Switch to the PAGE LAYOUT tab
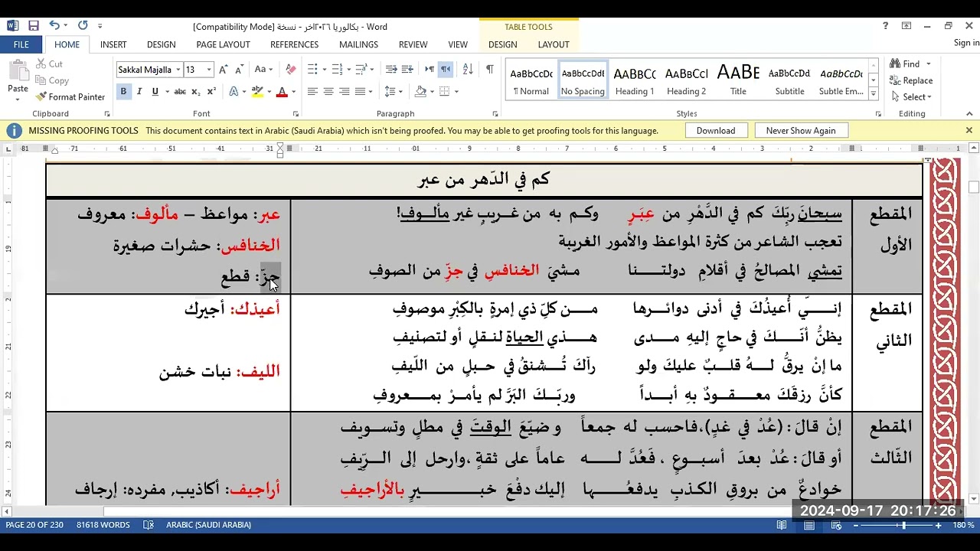Screen dimensions: 980x551 coord(223,44)
